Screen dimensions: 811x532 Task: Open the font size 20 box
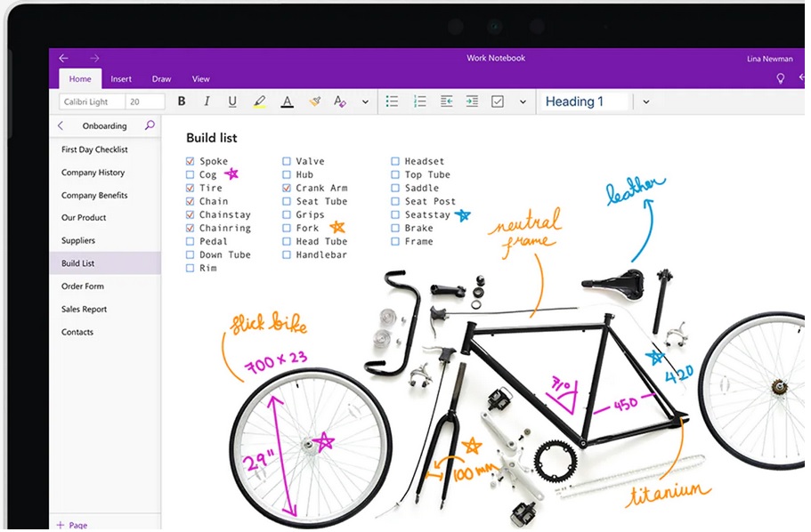(145, 101)
